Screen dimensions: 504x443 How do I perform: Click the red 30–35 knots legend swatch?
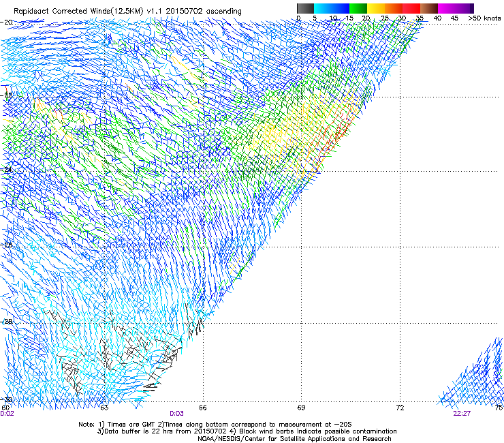[x=411, y=8]
